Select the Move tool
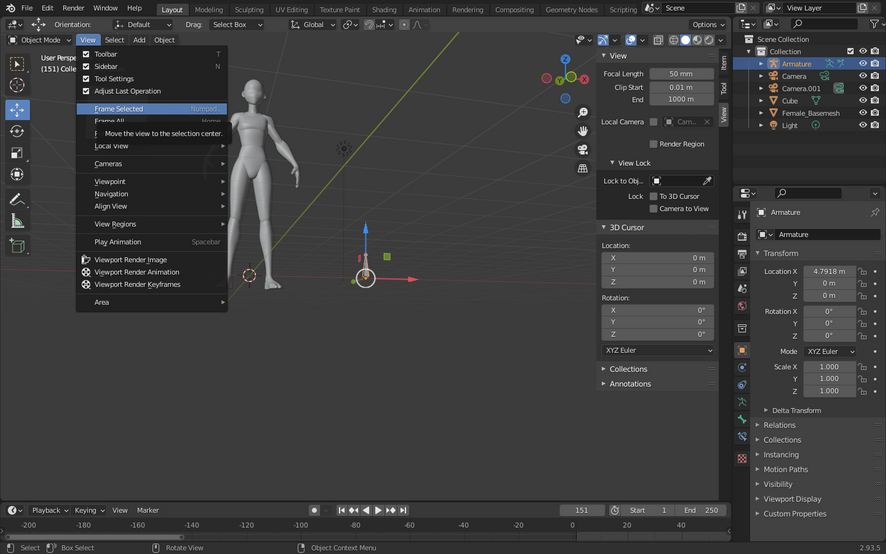 tap(17, 110)
